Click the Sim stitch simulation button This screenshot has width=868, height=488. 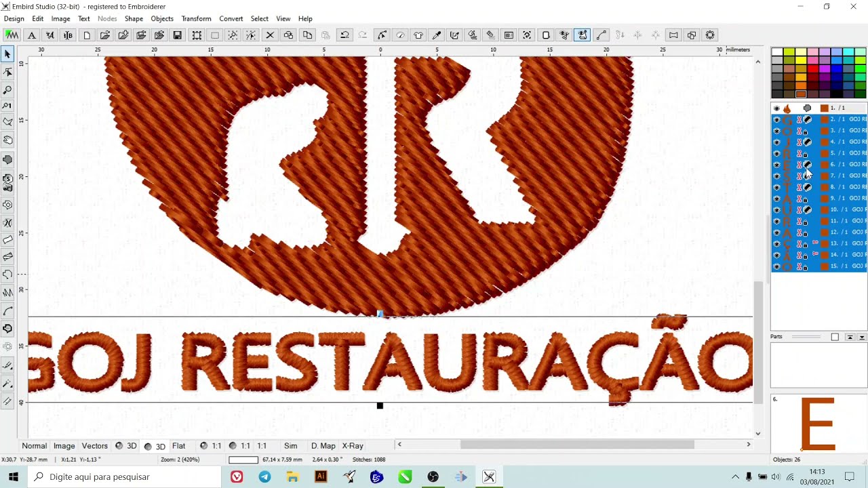(291, 446)
